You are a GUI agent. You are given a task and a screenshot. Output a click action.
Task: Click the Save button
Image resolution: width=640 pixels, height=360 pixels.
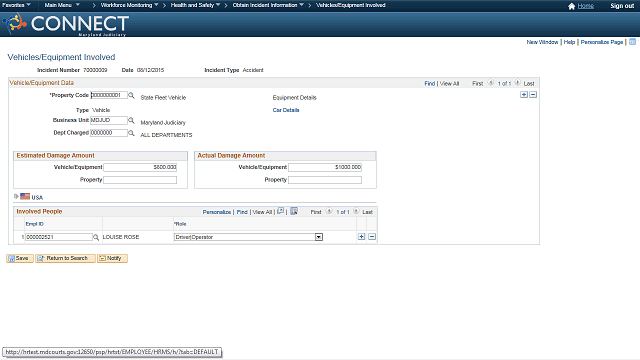pyautogui.click(x=20, y=258)
